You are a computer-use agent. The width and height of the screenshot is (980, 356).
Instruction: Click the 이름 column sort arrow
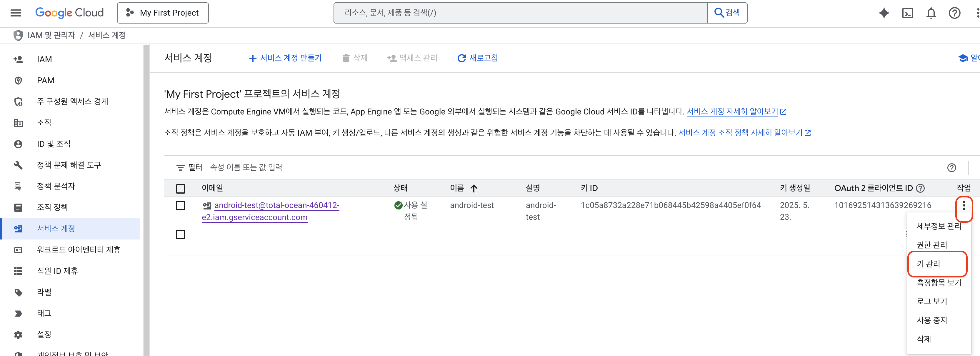(x=474, y=188)
